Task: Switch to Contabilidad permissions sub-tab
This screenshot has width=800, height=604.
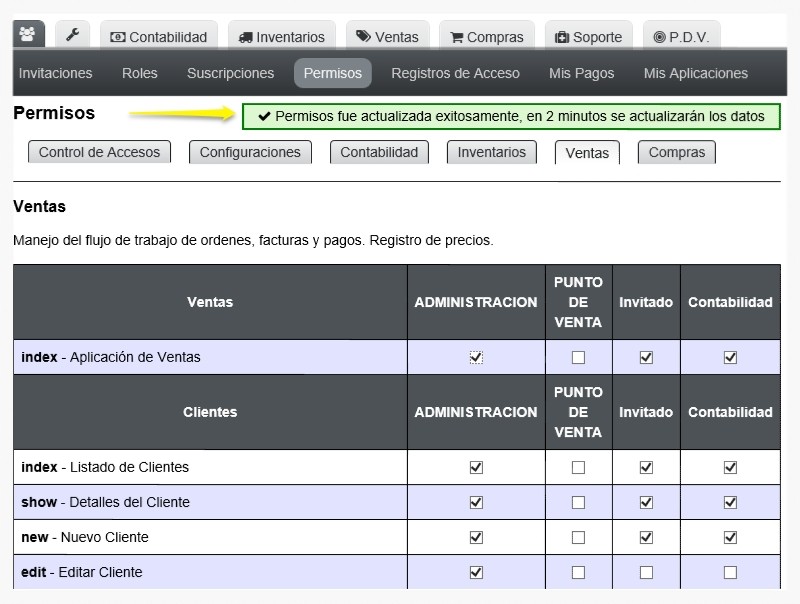Action: (379, 152)
